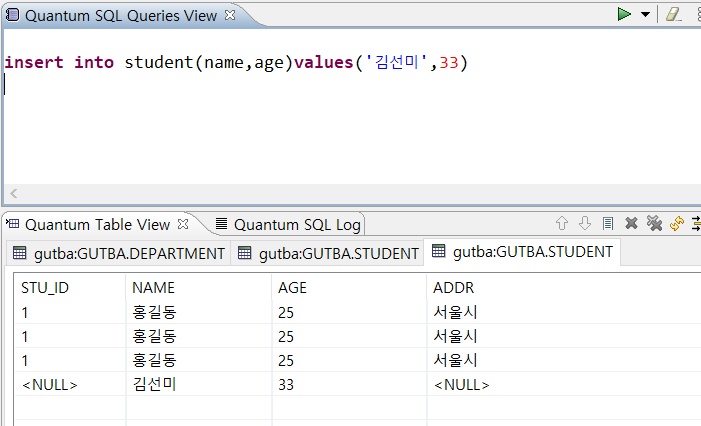This screenshot has height=426, width=701.
Task: Click the left arrow of the editor's horizontal scrollbar
Action: [x=14, y=194]
